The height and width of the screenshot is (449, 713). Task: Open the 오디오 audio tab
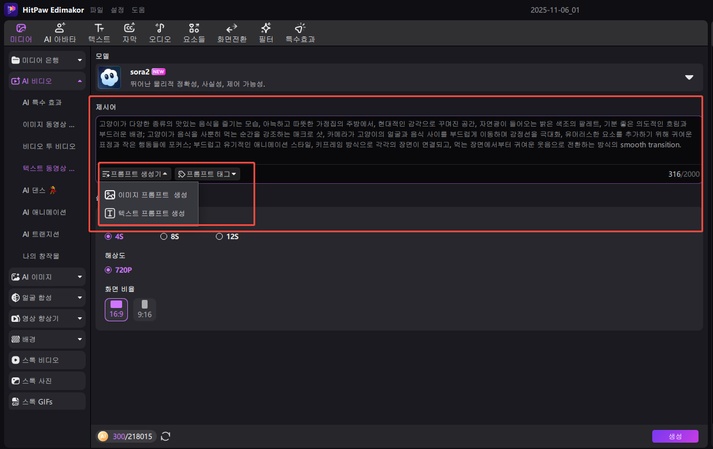(x=160, y=33)
